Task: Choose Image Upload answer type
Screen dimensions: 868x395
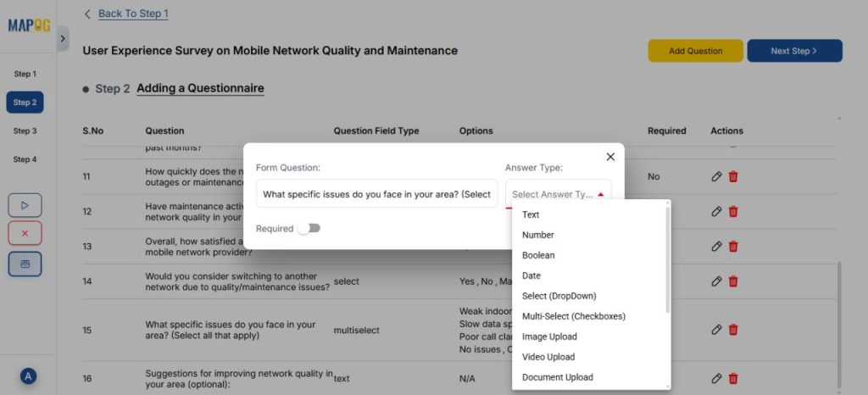Action: tap(590, 337)
